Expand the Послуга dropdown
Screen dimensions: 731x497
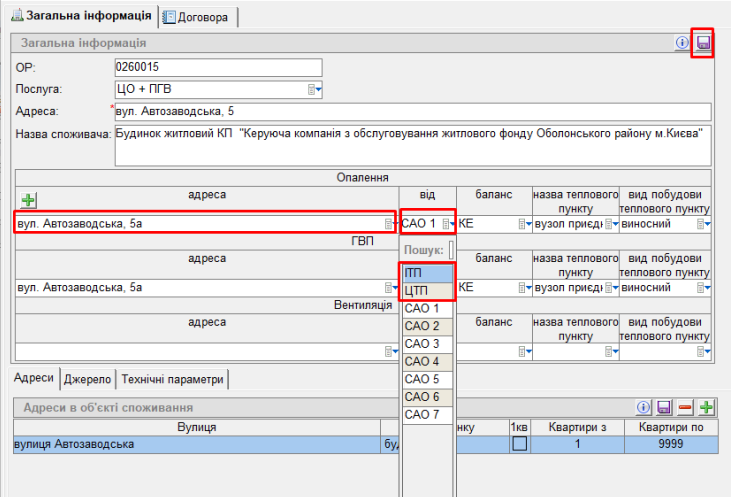click(x=315, y=89)
